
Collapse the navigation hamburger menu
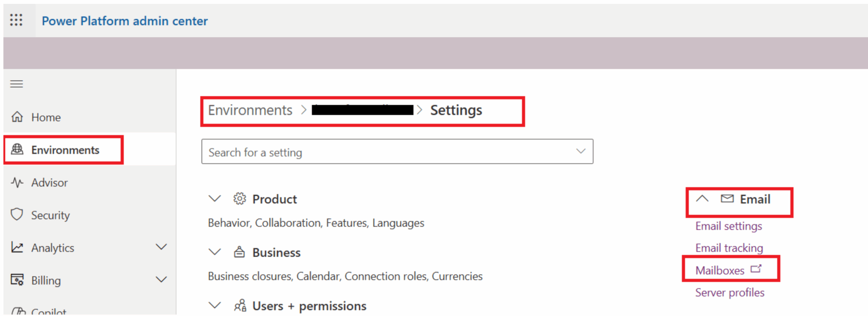coord(17,84)
